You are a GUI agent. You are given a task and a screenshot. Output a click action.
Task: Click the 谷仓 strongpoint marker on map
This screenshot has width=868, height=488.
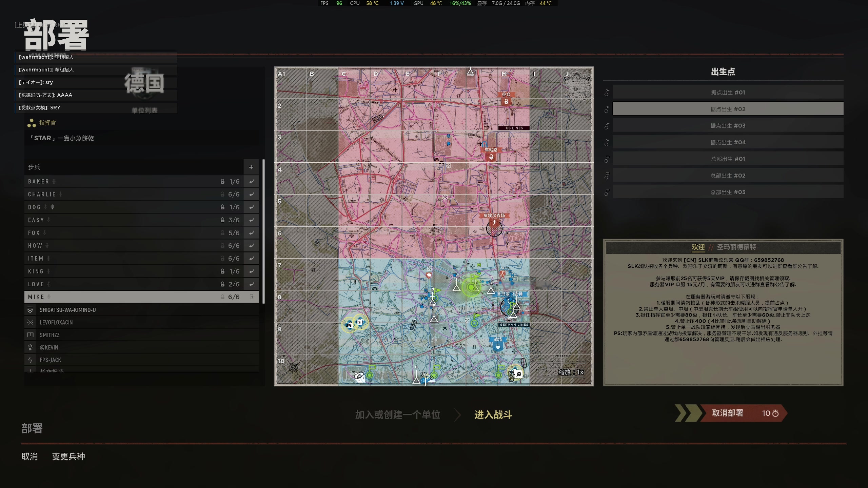click(506, 101)
